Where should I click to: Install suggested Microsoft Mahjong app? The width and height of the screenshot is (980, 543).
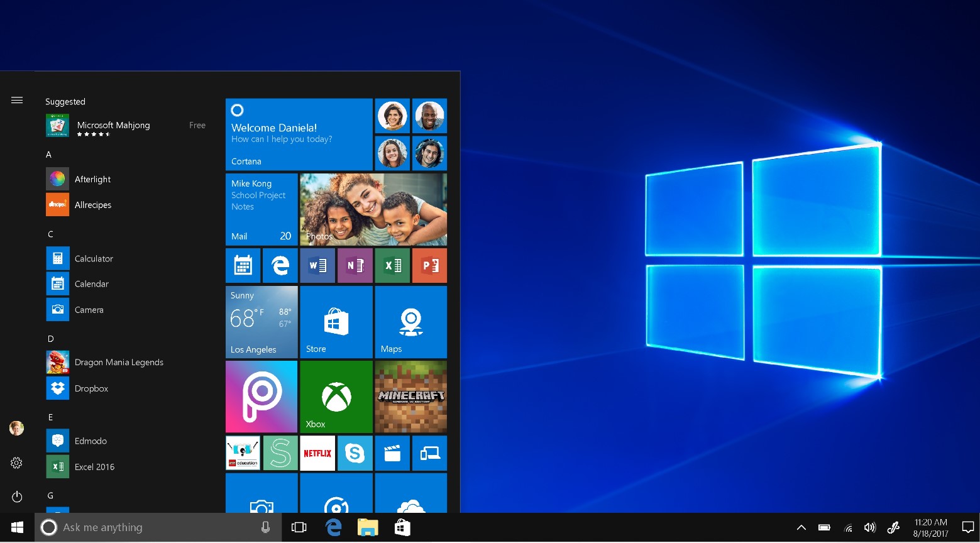pos(126,126)
